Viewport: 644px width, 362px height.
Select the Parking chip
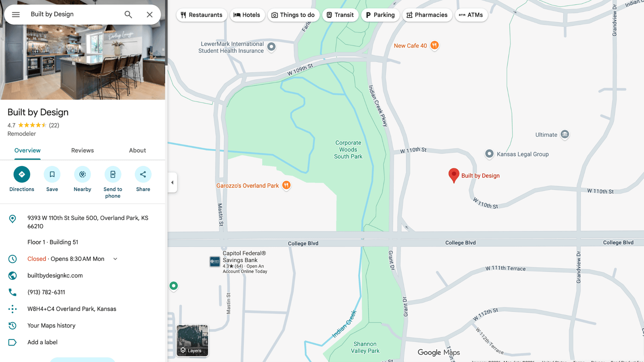tap(380, 15)
